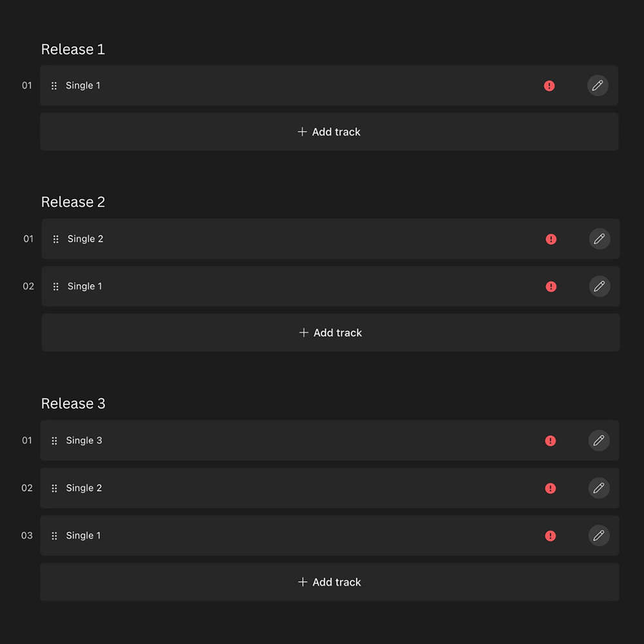Edit Single 2 in Release 2
This screenshot has width=644, height=644.
[600, 239]
